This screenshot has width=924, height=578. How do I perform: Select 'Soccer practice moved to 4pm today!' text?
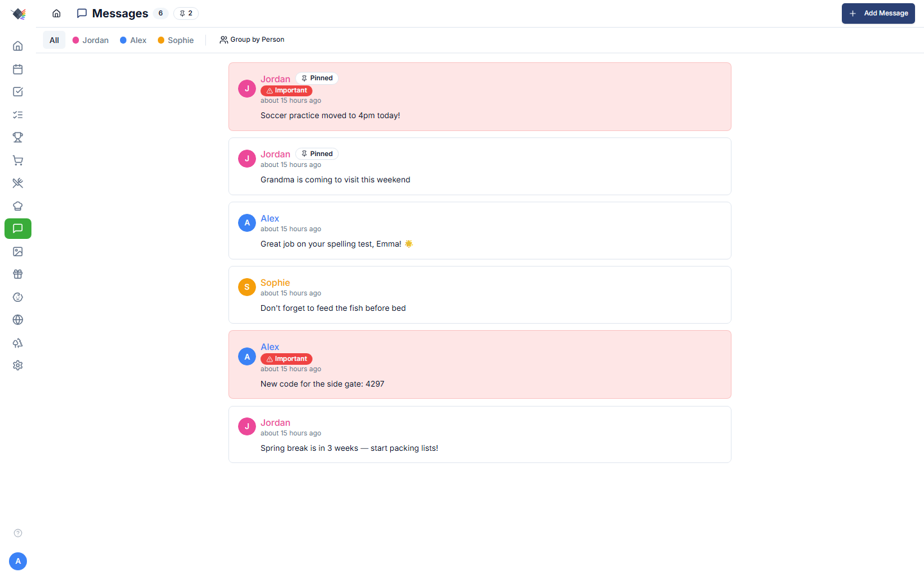(x=330, y=116)
